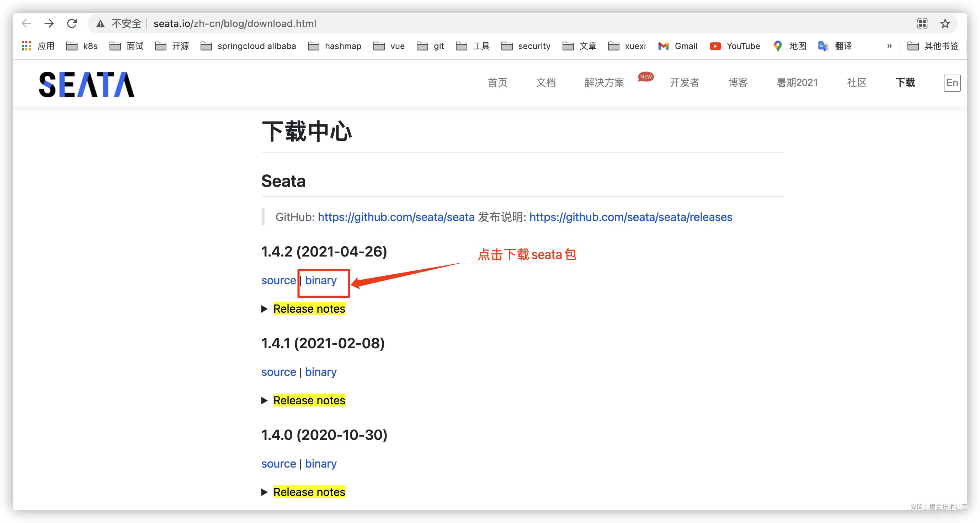Open the security bookmark folder
This screenshot has height=523, width=980.
(526, 46)
